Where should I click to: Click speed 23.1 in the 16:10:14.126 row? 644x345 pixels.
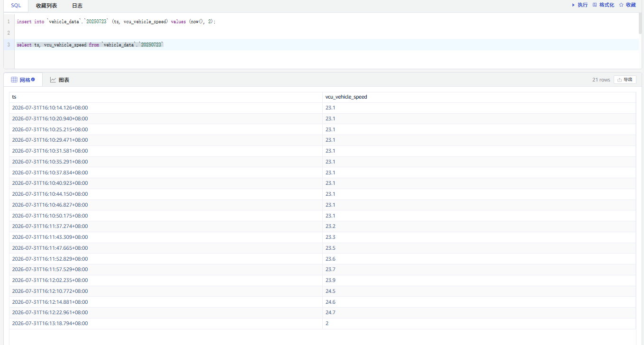click(x=330, y=108)
